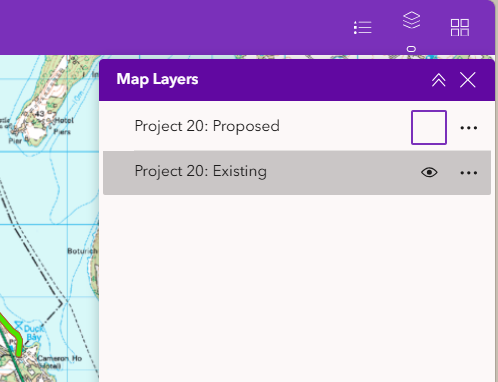The height and width of the screenshot is (382, 498).
Task: Close the Map Layers panel
Action: tap(468, 80)
